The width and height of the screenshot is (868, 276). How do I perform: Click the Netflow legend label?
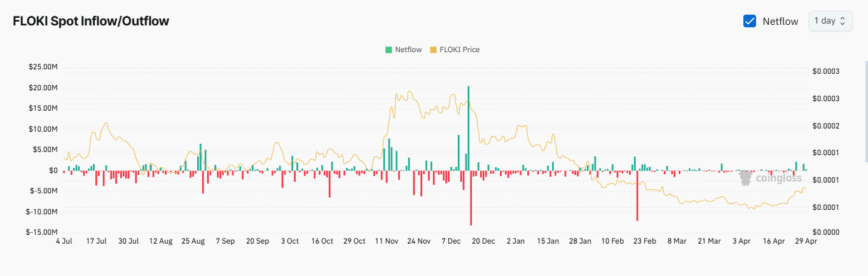tap(408, 50)
